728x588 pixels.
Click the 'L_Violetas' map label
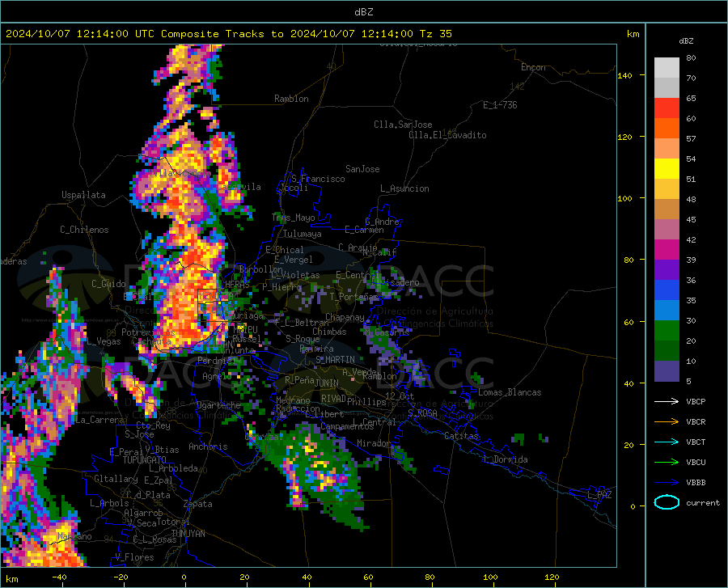295,275
